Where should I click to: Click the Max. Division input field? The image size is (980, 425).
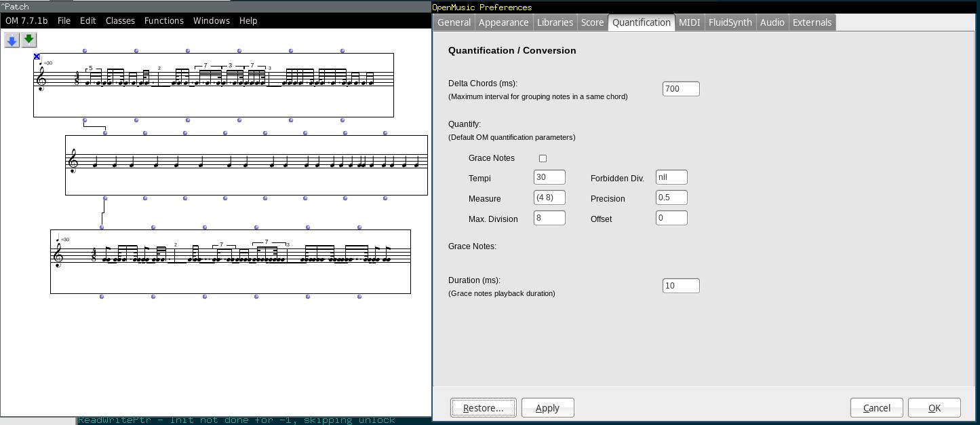coord(549,218)
